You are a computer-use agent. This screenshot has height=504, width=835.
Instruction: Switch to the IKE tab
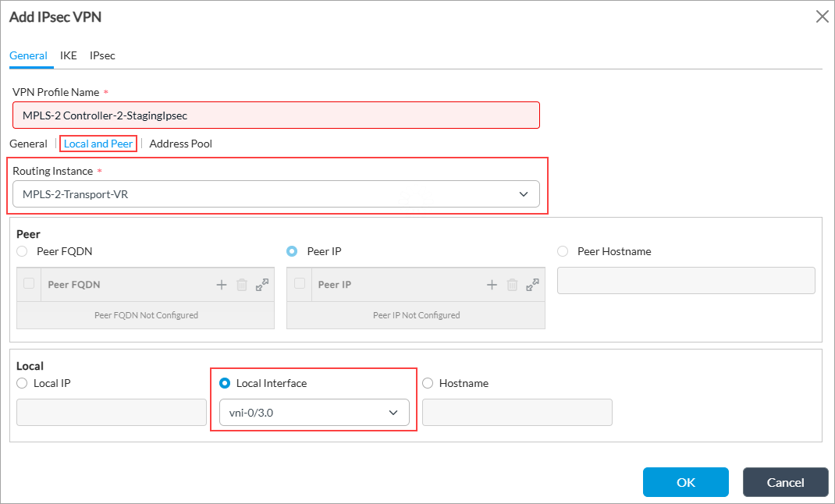tap(69, 55)
